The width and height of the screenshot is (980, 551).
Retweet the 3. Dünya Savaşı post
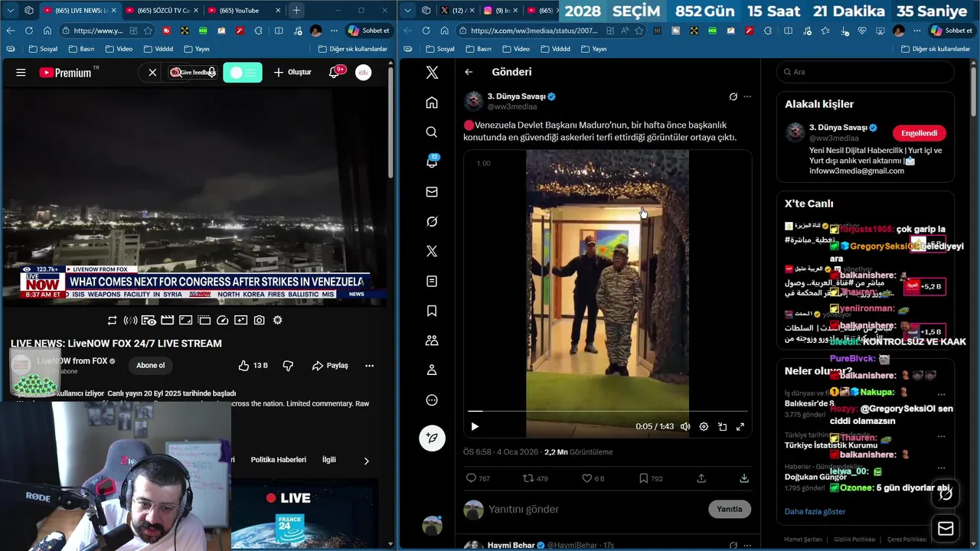pos(535,478)
